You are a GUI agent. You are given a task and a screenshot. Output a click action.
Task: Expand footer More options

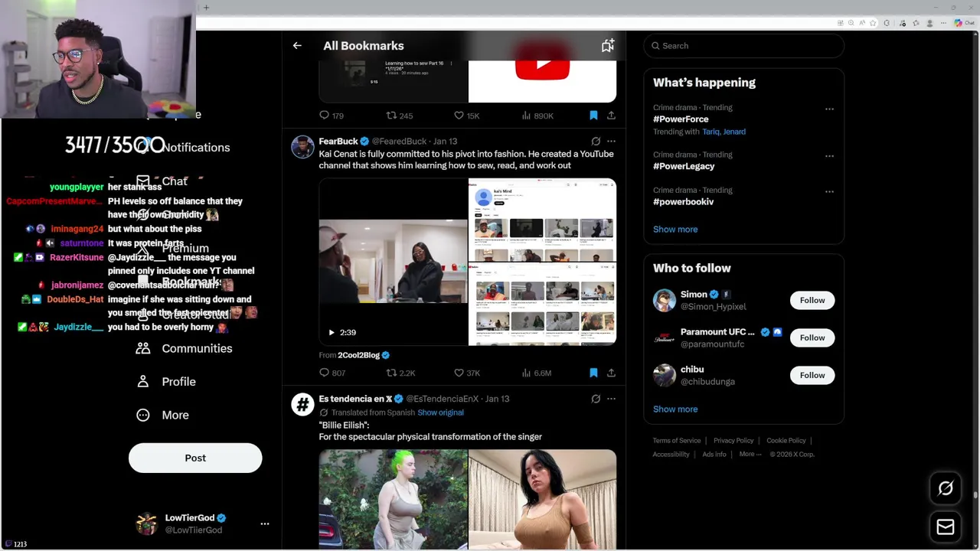(750, 455)
